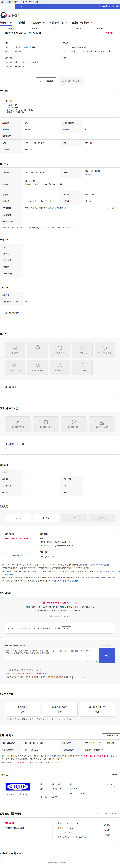
Task: Expand the 실업급여 menu
Action: pyautogui.click(x=39, y=23)
